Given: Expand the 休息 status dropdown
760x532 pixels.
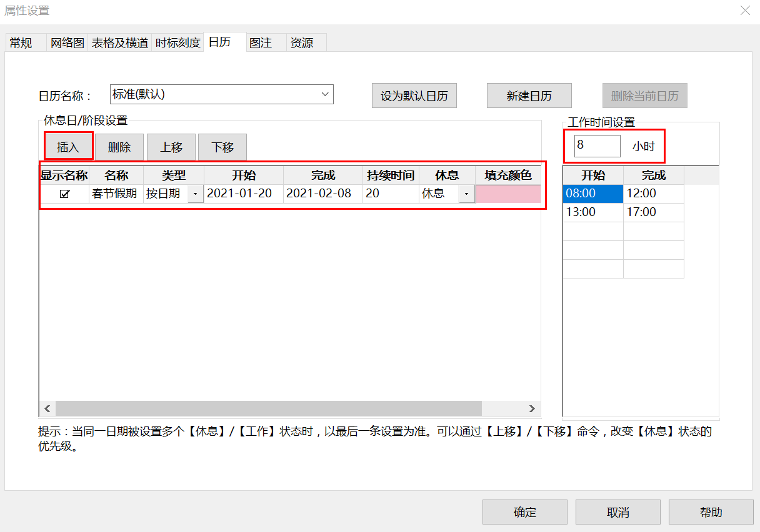Looking at the screenshot, I should 465,194.
